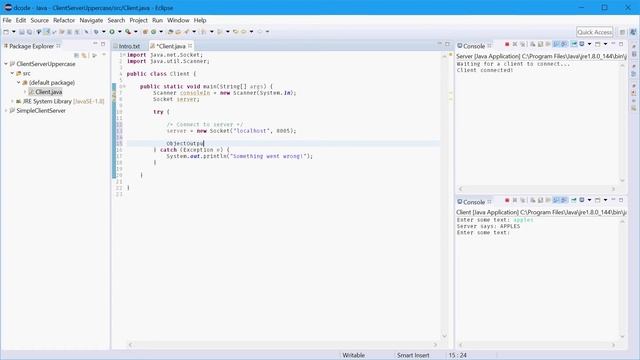Click the New file toolbar icon
The width and height of the screenshot is (640, 360).
coord(6,31)
